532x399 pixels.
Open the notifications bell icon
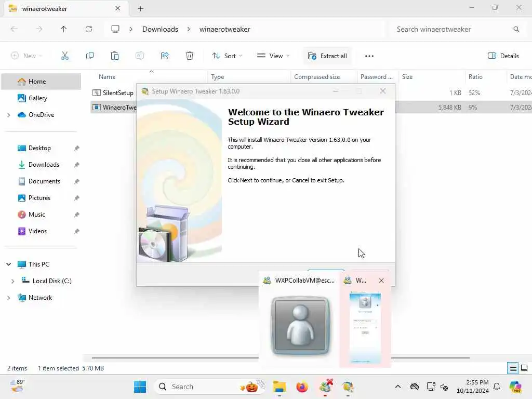(x=497, y=387)
